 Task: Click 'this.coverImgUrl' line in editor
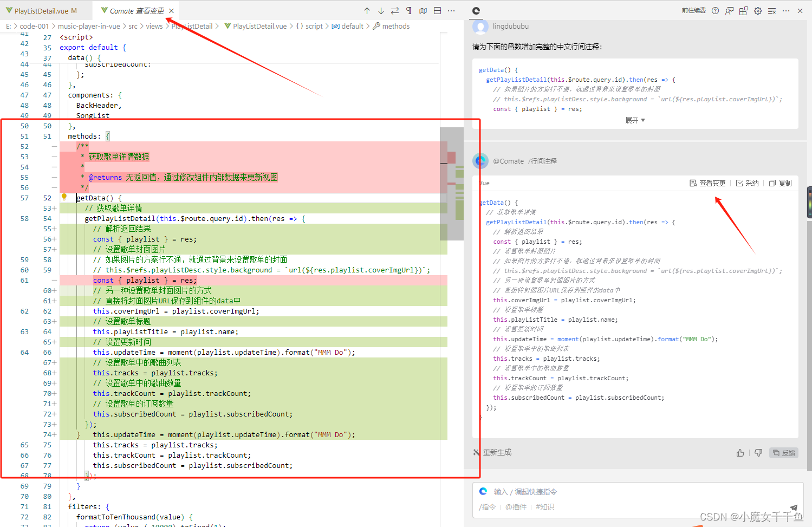click(176, 311)
